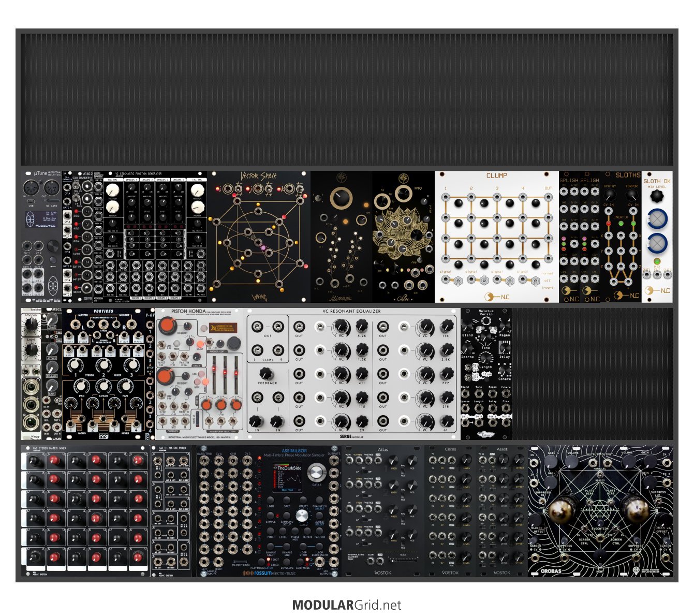Click the Assimil8or sample display screen
This screenshot has width=694, height=616.
point(288,478)
